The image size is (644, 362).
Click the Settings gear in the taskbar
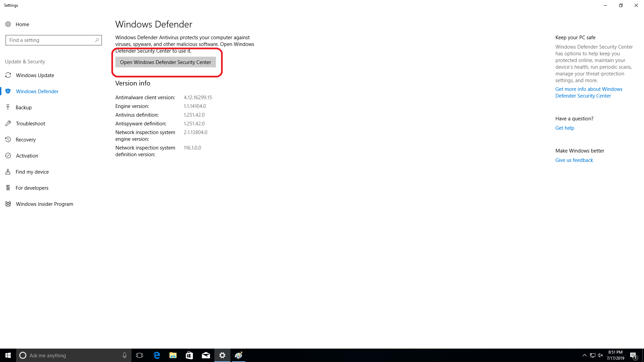(x=222, y=355)
